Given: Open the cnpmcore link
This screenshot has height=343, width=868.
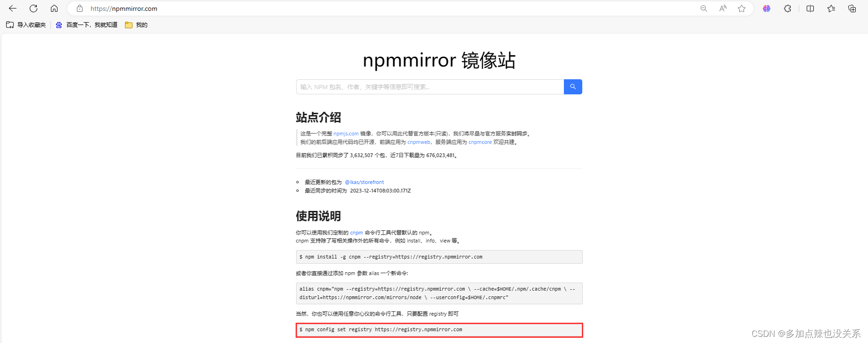Looking at the screenshot, I should coord(480,142).
